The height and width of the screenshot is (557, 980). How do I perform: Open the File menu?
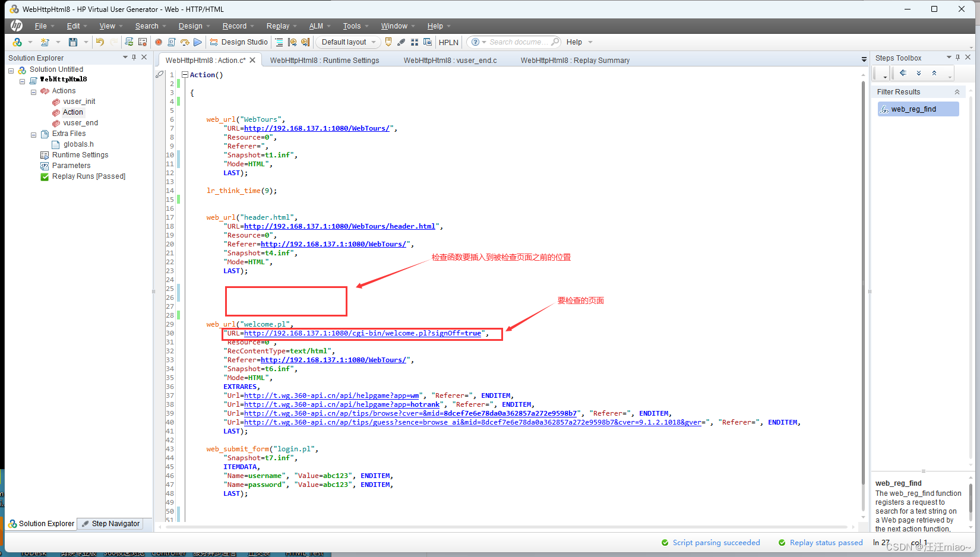40,26
